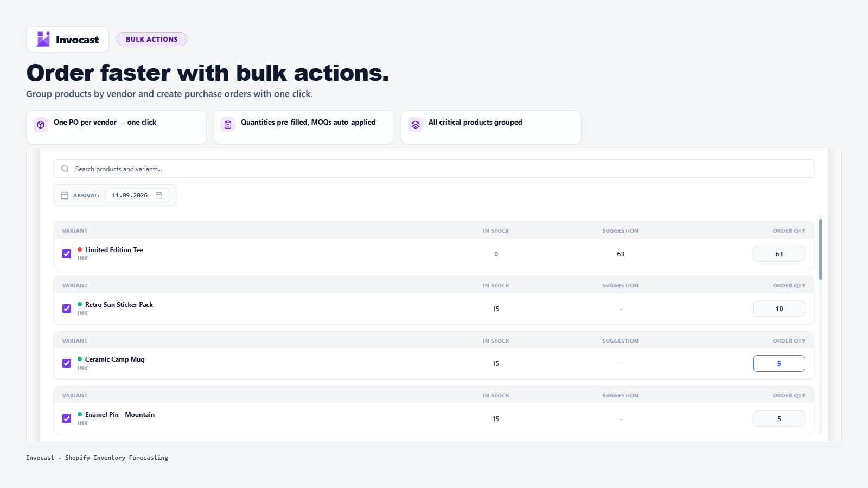Click the green status dot of Ceramic Camp Mug

coord(80,359)
